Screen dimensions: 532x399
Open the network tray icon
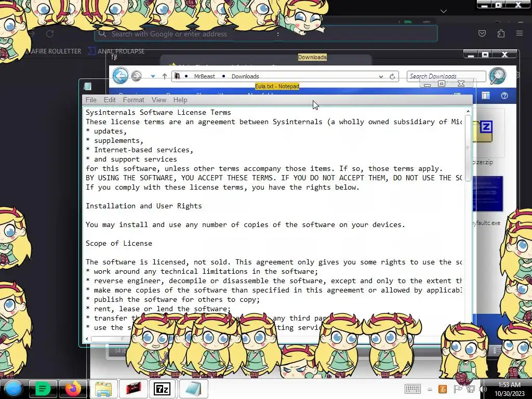click(470, 389)
